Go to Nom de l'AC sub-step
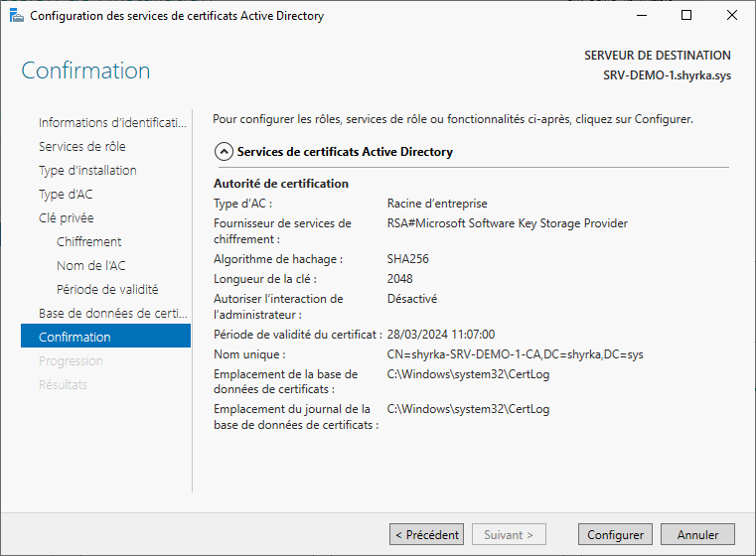 (91, 266)
